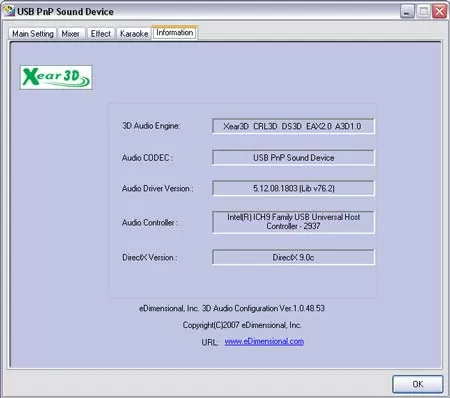This screenshot has width=450, height=398.
Task: Click the Xear 3D logo
Action: [56, 77]
